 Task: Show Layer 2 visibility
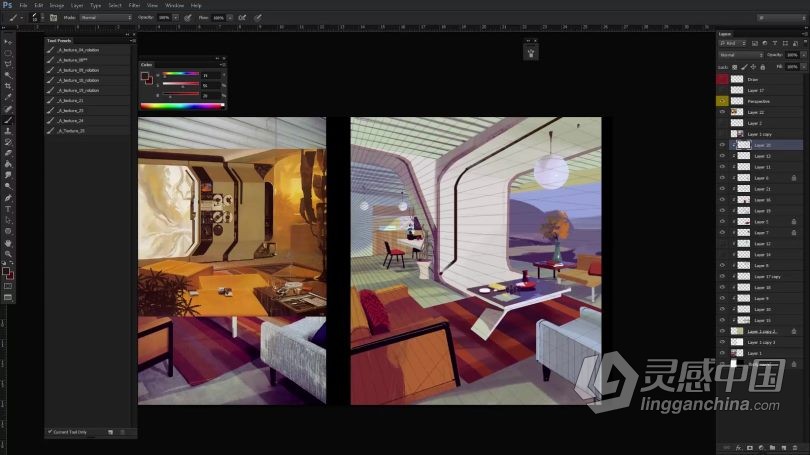[x=722, y=123]
